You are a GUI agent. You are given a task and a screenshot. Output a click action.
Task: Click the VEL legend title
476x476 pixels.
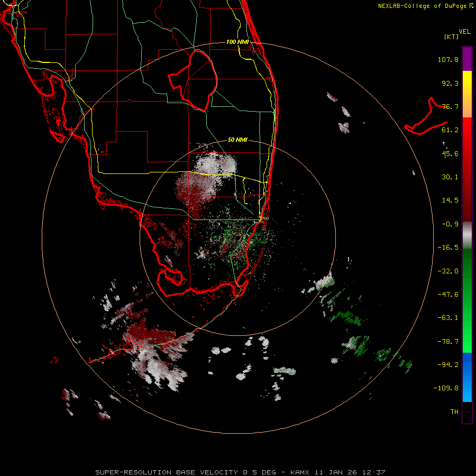tap(464, 32)
